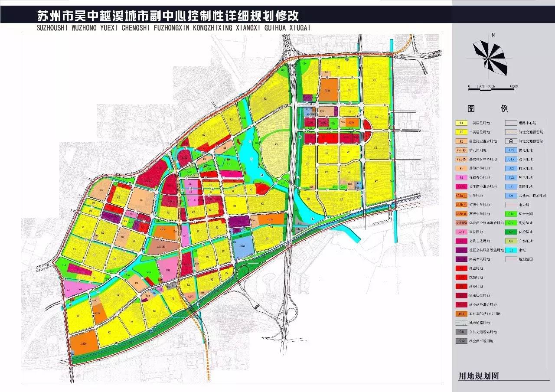Click the 商业用地 legend label
The width and height of the screenshot is (555, 392).
[476, 268]
